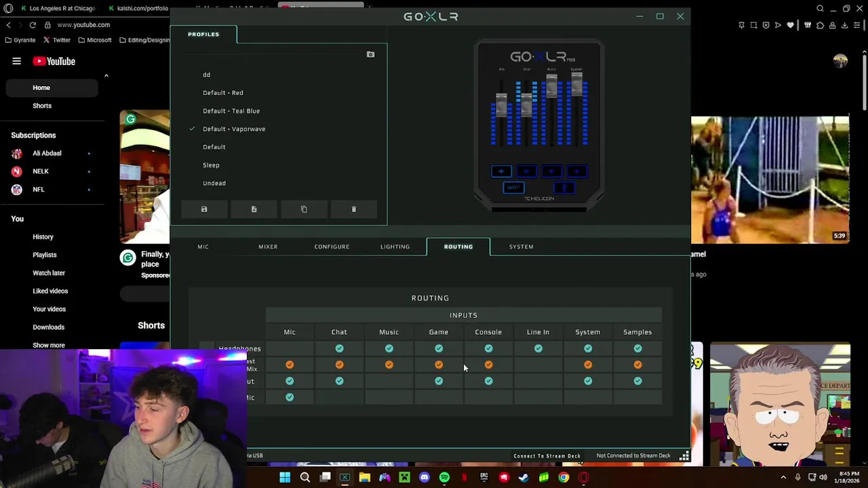
Task: Click the pin icon in browser toolbar
Action: coord(741,25)
